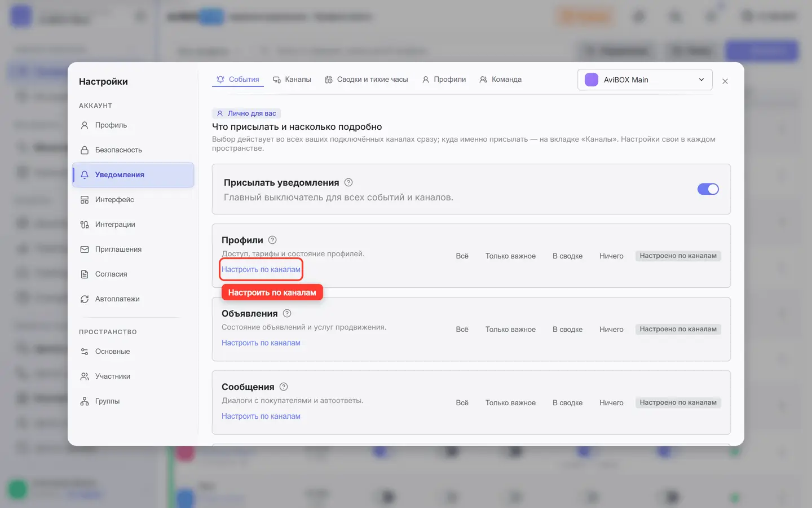Choose Всё in the Профили row
Image resolution: width=812 pixels, height=508 pixels.
pyautogui.click(x=462, y=256)
